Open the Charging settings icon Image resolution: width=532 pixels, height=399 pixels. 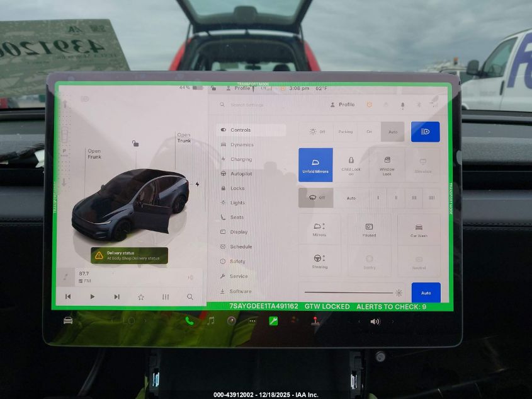click(222, 159)
